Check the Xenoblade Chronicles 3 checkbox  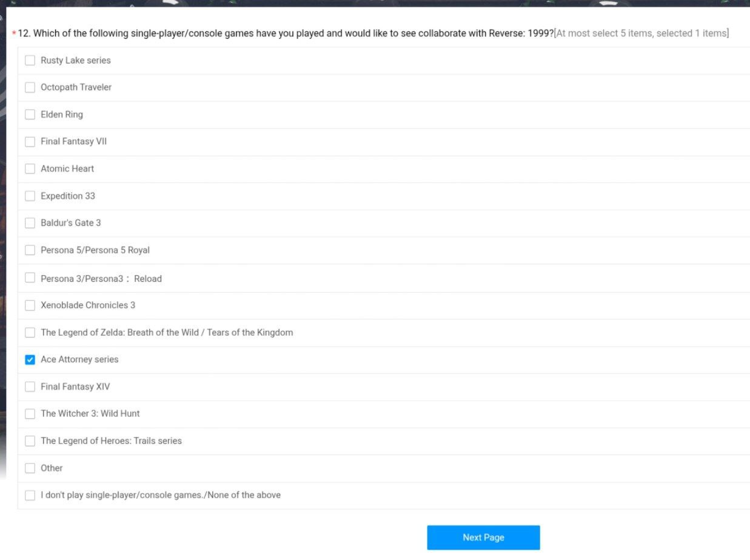30,305
